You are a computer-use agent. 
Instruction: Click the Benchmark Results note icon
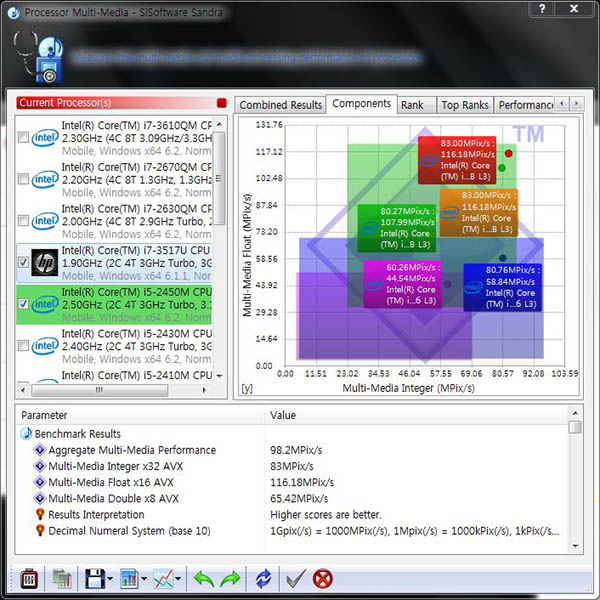tap(26, 434)
